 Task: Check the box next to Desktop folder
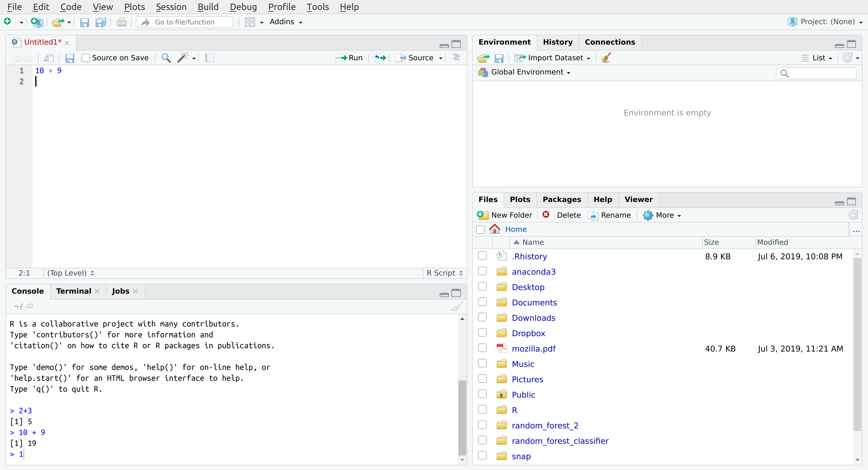tap(482, 287)
